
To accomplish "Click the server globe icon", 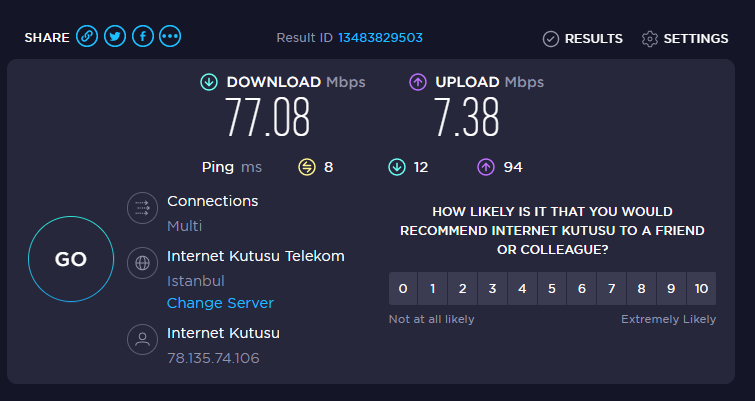I will pos(143,263).
